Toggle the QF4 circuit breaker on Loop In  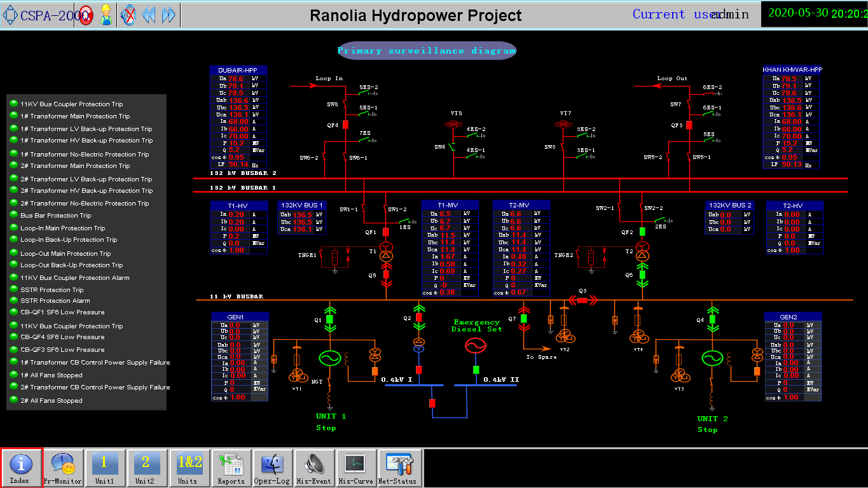pyautogui.click(x=345, y=125)
